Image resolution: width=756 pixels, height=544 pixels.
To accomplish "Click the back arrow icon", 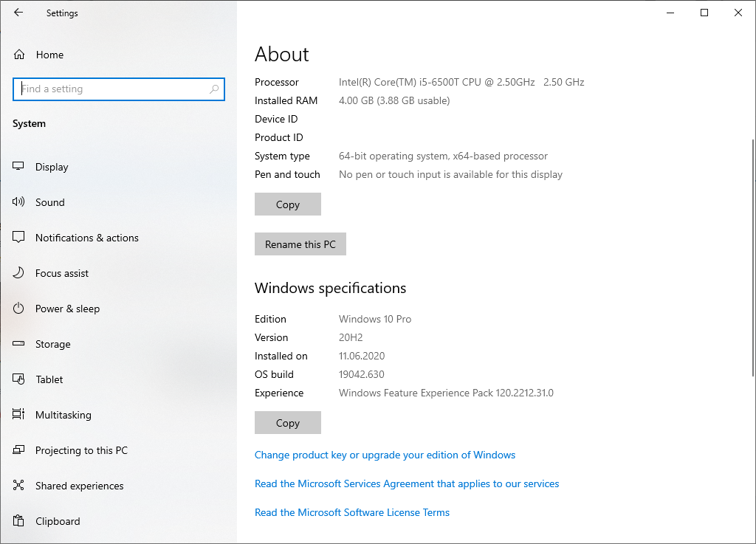I will (18, 13).
